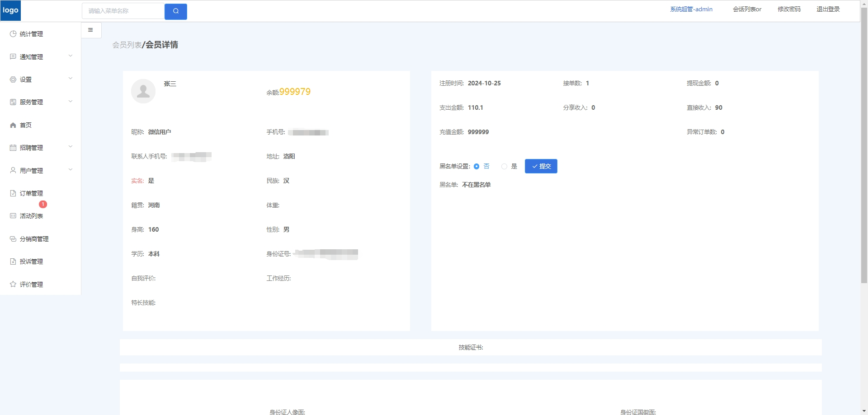Image resolution: width=868 pixels, height=415 pixels.
Task: Toggle the sidebar collapse hamburger icon
Action: coord(90,30)
